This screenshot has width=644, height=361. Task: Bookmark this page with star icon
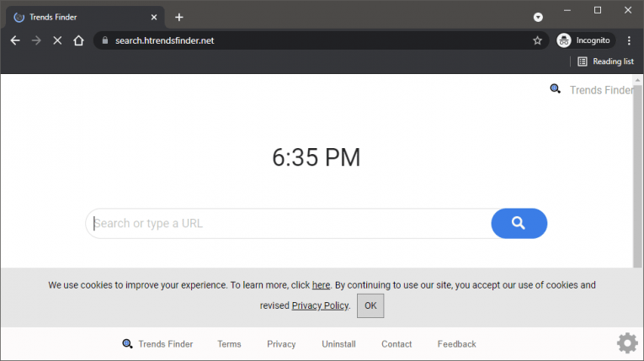[x=537, y=40]
